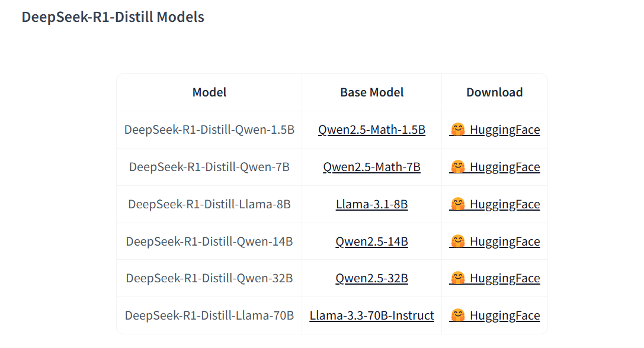Click the Download column header
Viewport: 644px width, 348px height.
494,92
